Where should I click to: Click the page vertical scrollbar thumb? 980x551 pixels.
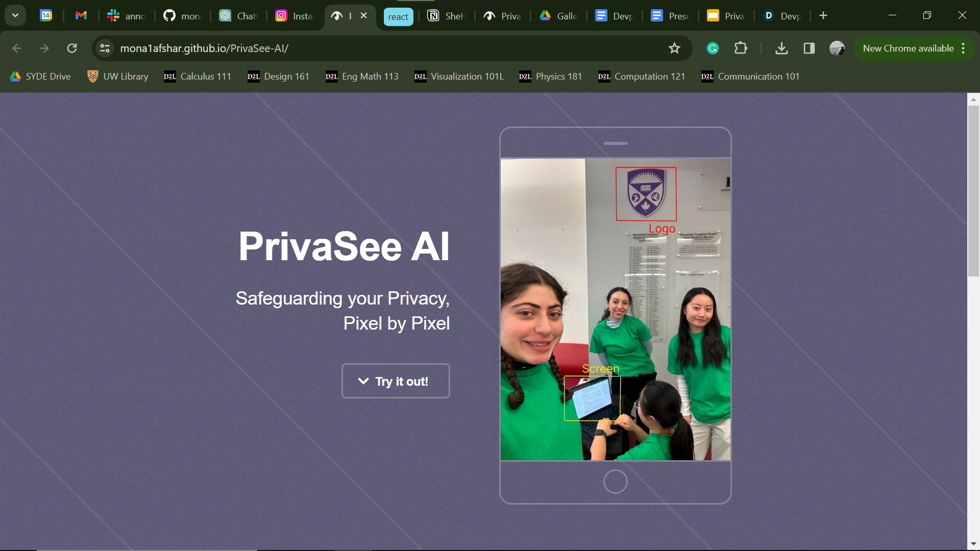(x=973, y=191)
